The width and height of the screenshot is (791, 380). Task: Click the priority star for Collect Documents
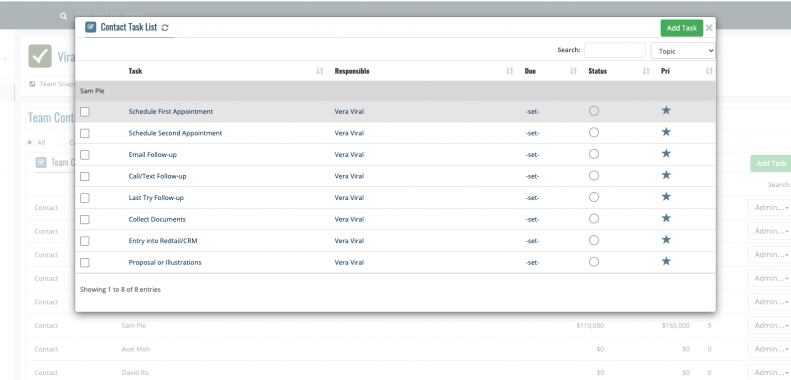[666, 218]
